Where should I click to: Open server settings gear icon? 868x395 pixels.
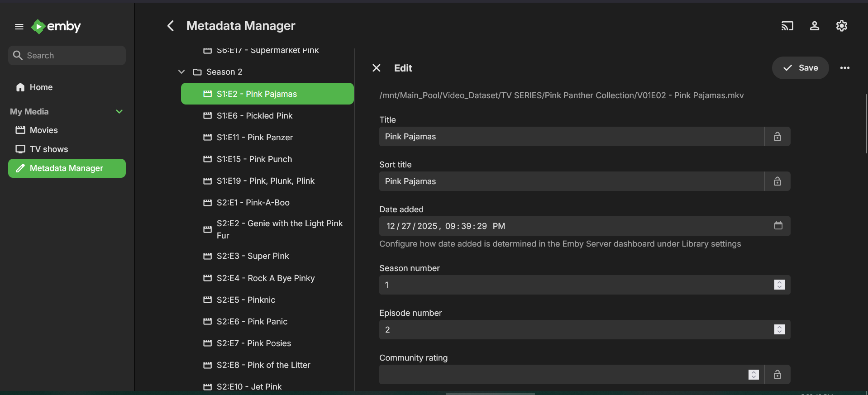(x=841, y=26)
